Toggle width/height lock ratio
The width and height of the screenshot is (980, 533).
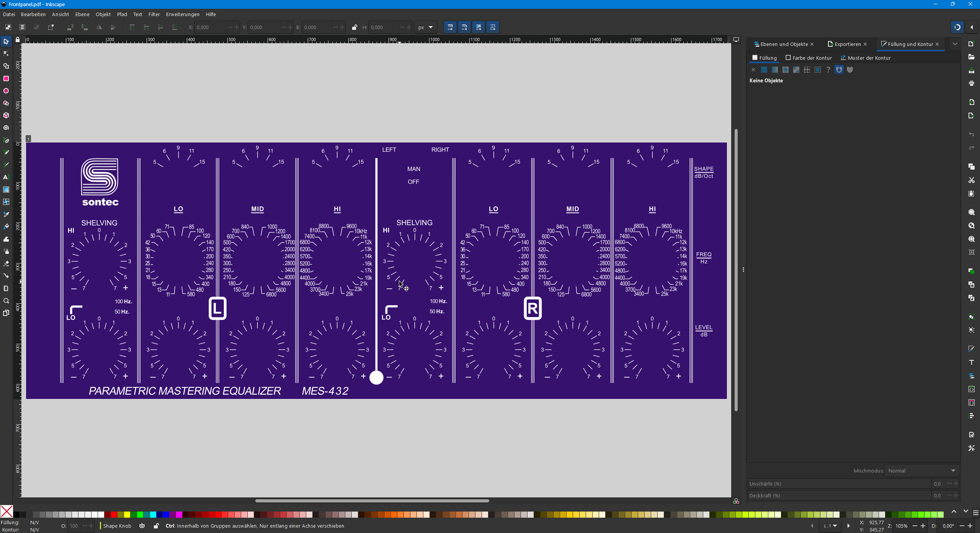click(354, 27)
